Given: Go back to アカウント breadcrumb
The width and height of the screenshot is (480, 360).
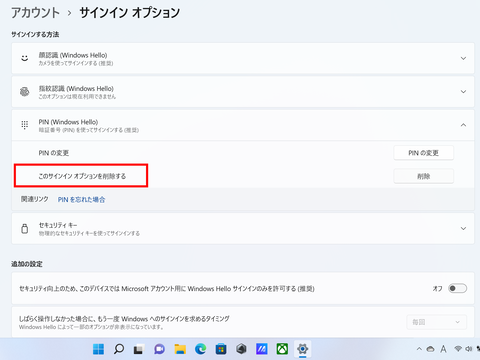Looking at the screenshot, I should coord(35,13).
